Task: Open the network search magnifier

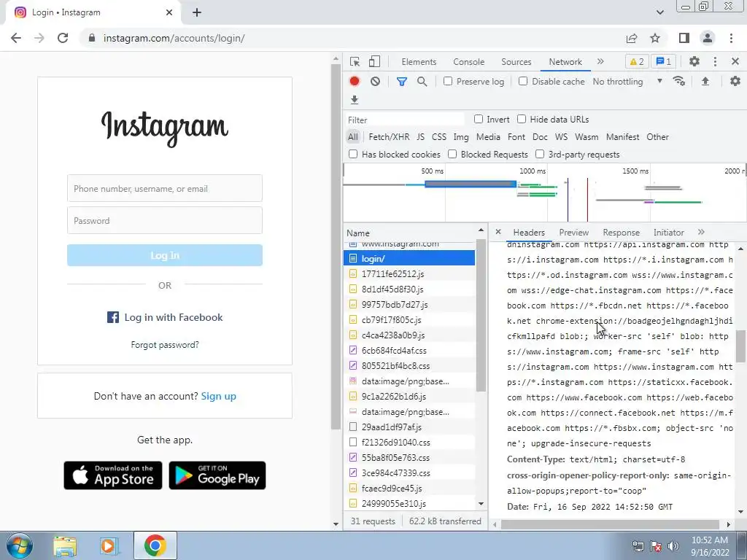Action: 422,82
